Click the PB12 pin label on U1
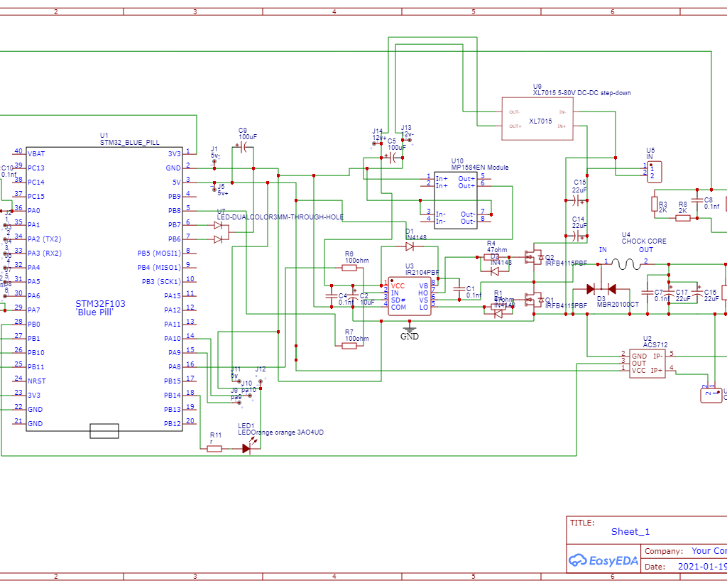727x588 pixels. point(173,424)
